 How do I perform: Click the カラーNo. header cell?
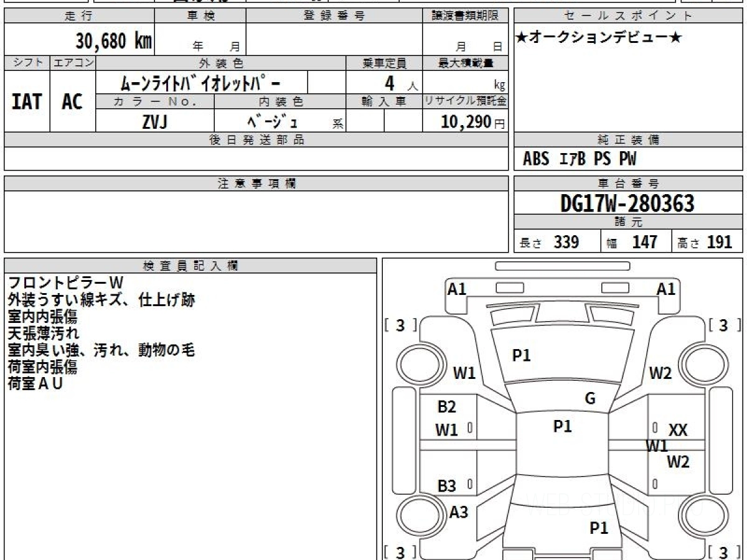point(155,101)
